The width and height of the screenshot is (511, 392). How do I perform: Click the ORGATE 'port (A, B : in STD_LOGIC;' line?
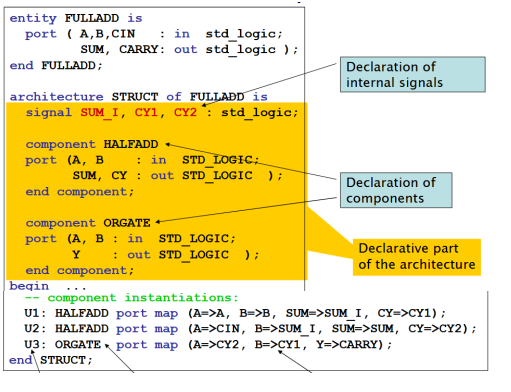pos(130,239)
